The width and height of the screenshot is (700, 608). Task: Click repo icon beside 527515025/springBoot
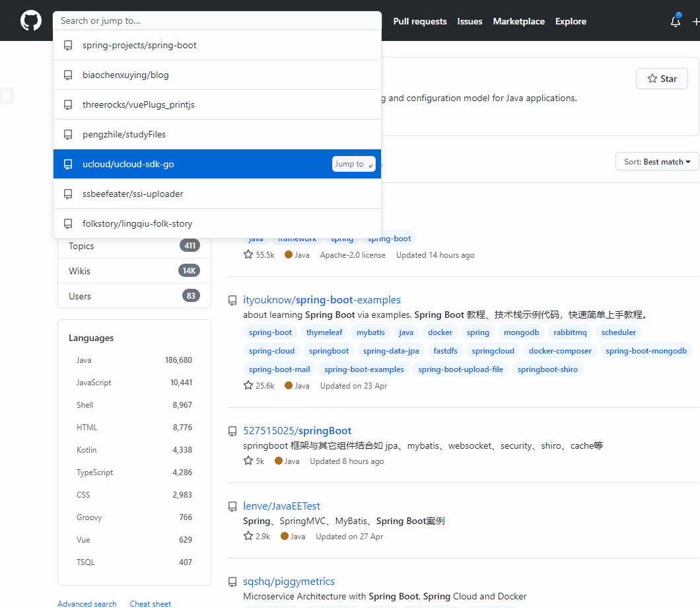(x=232, y=432)
